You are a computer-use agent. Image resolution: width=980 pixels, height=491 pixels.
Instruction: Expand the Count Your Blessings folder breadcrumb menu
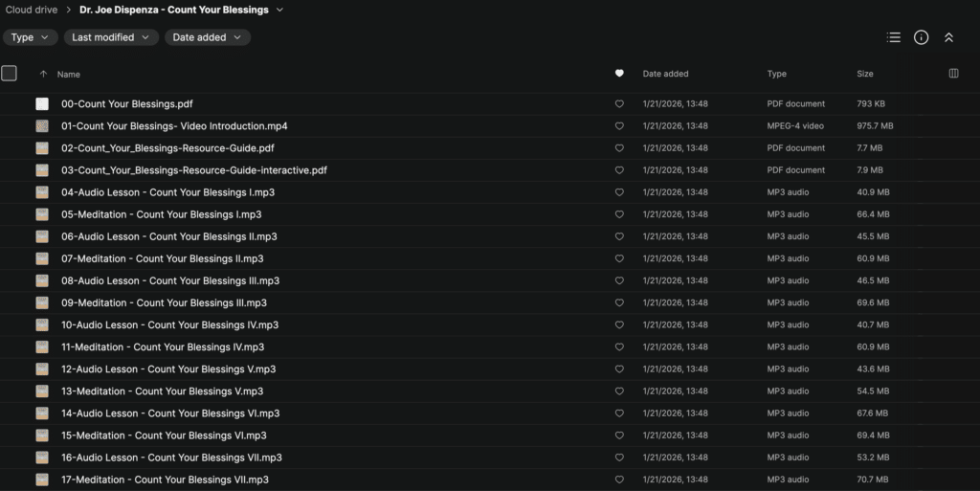(x=279, y=10)
